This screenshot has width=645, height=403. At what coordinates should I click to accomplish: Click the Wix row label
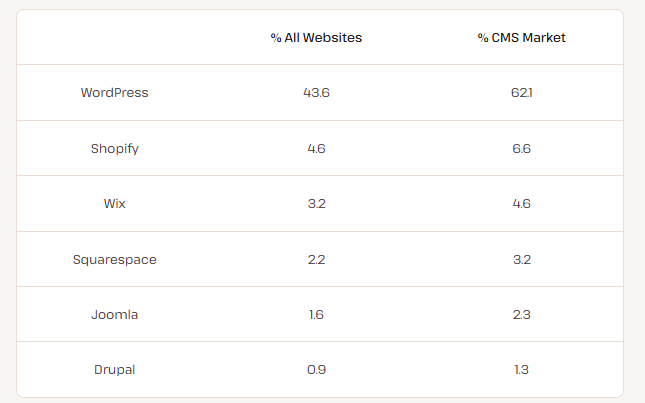(x=114, y=204)
